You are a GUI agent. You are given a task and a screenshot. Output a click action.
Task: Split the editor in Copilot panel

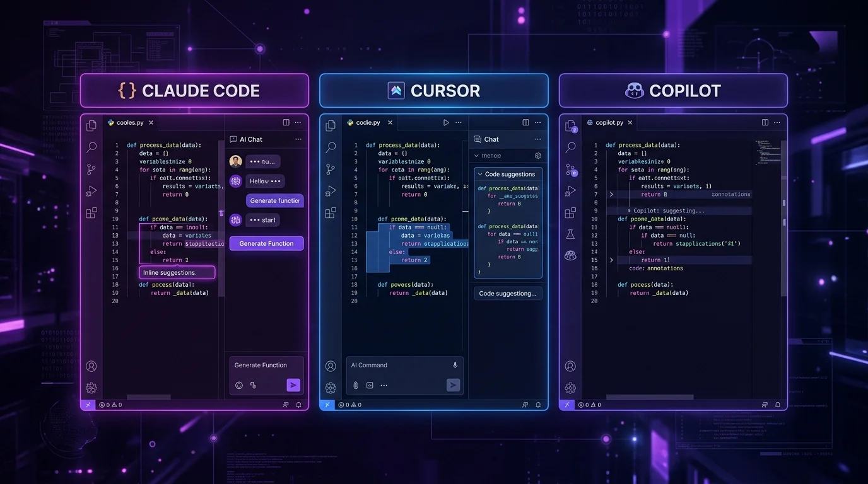[765, 122]
